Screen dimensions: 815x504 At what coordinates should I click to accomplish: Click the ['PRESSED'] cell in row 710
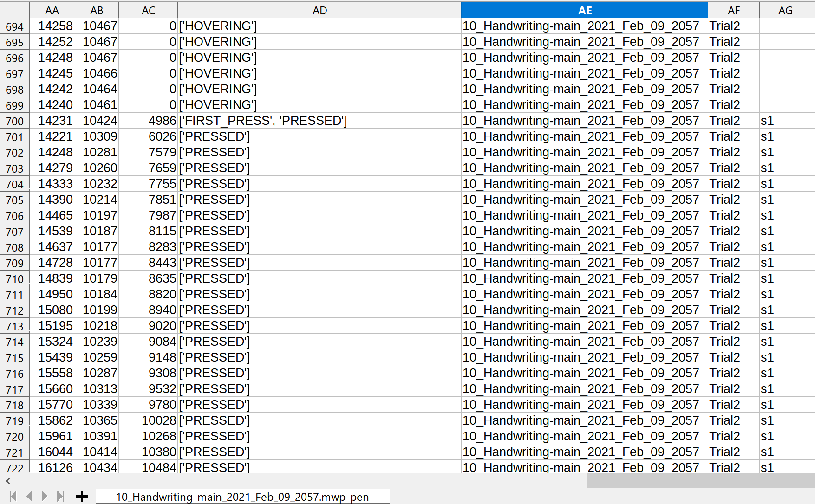click(319, 278)
